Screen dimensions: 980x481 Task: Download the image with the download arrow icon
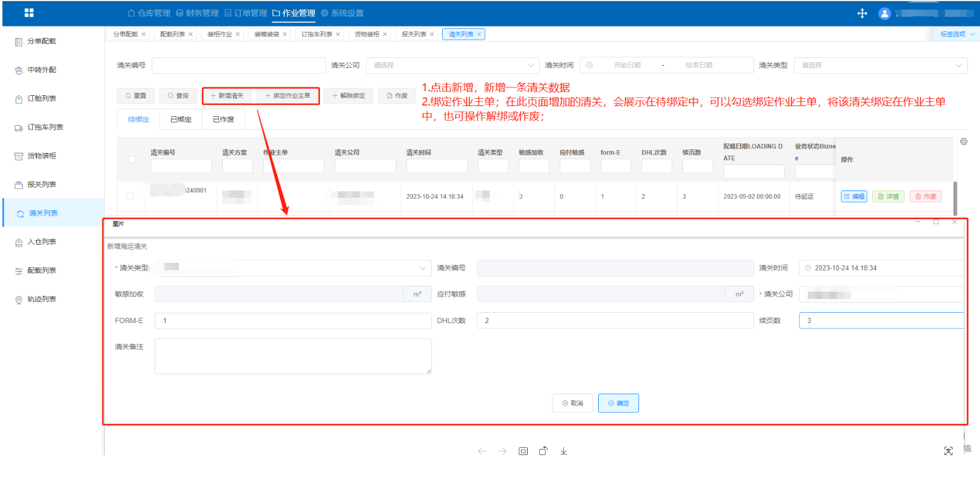click(x=563, y=451)
